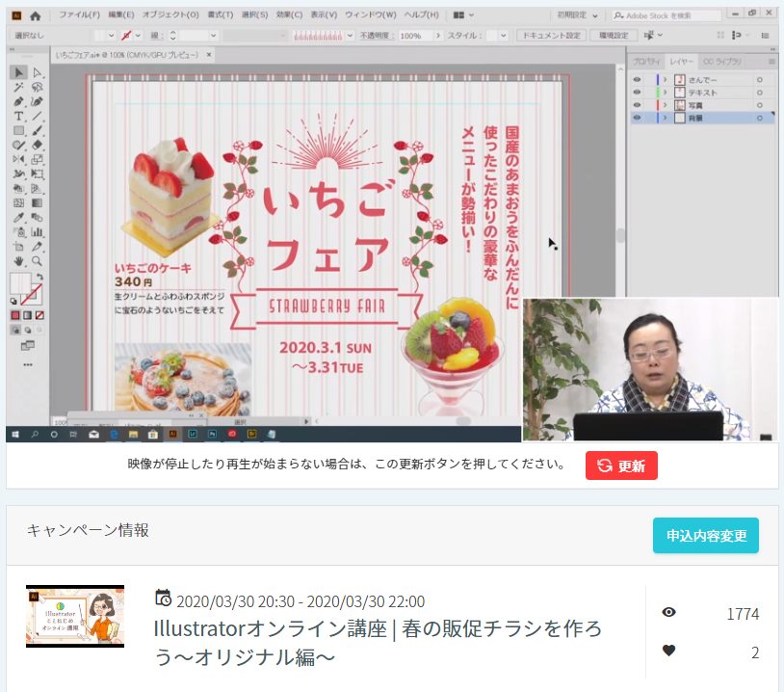
Task: Toggle visibility of the テキスト layer
Action: click(637, 92)
